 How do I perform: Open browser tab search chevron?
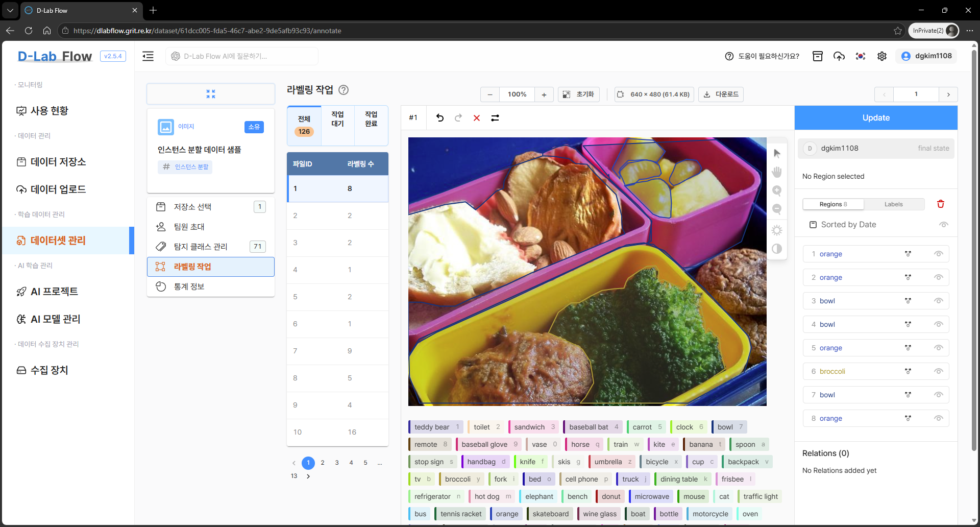(x=10, y=10)
